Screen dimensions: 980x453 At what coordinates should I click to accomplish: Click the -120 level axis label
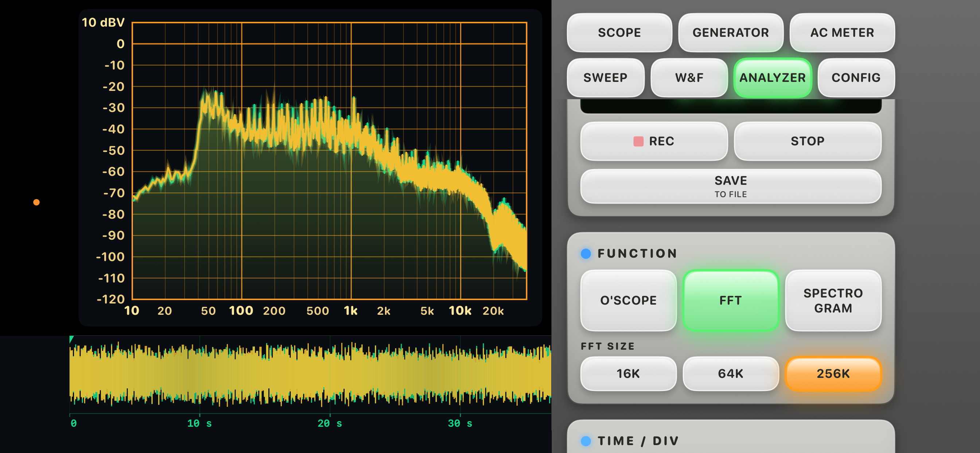[111, 299]
